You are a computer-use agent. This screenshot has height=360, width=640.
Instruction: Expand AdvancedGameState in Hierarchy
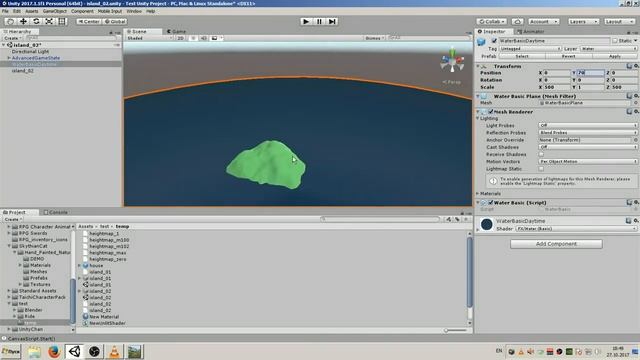(x=9, y=58)
